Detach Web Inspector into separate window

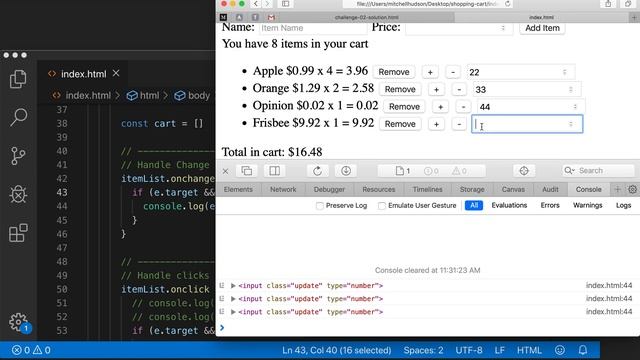click(x=247, y=171)
